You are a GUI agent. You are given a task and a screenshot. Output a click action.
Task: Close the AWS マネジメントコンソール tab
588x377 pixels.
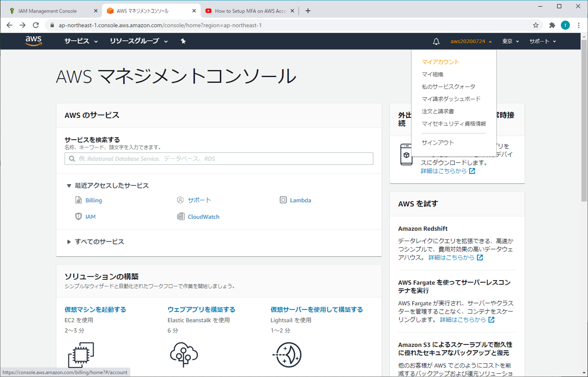(194, 11)
